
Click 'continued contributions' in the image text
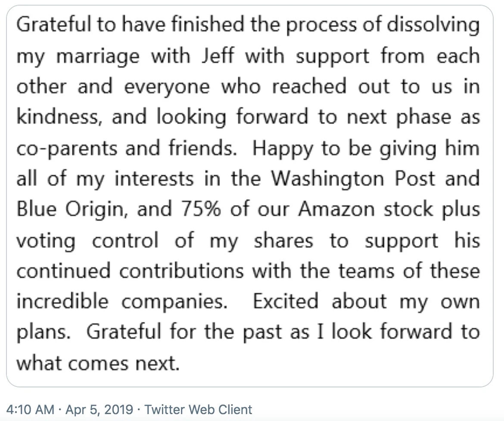[x=130, y=271]
